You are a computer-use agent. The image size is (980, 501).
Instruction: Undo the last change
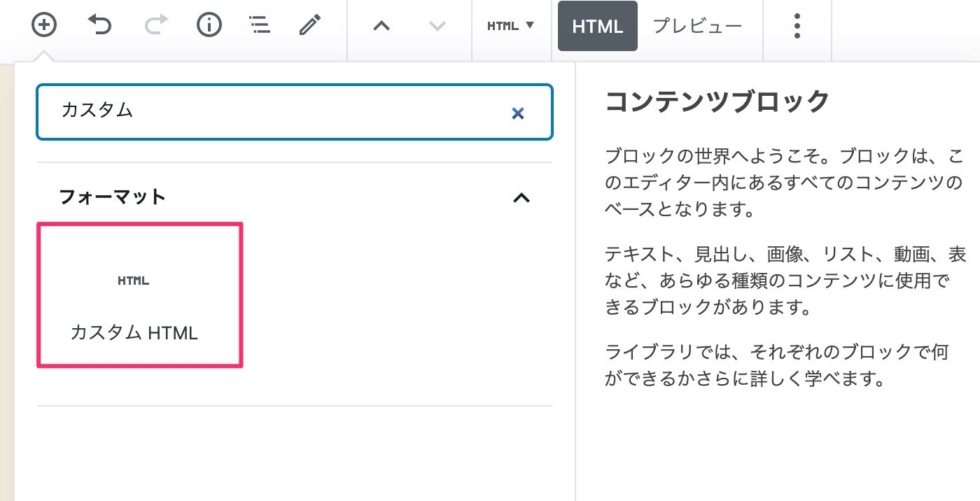click(99, 26)
